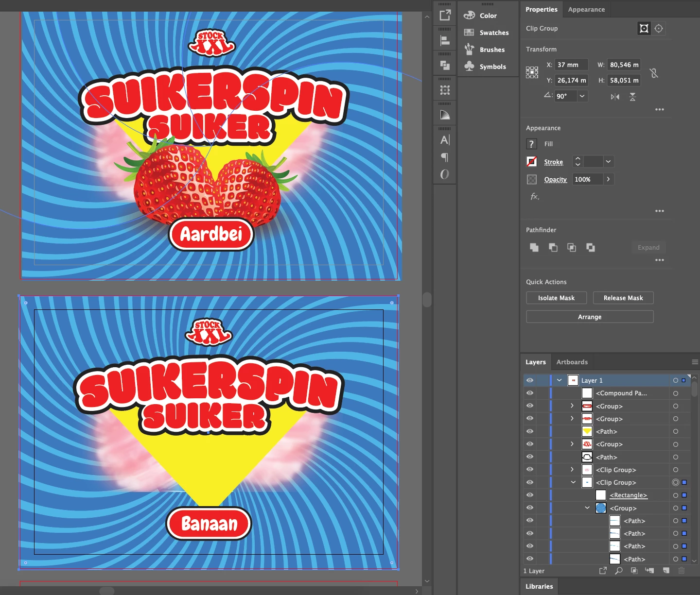Flip the selection horizontally

point(615,97)
